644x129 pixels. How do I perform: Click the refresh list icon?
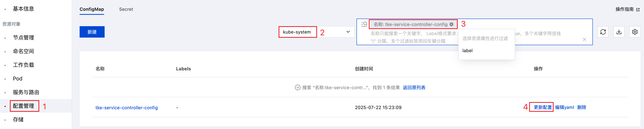click(603, 32)
